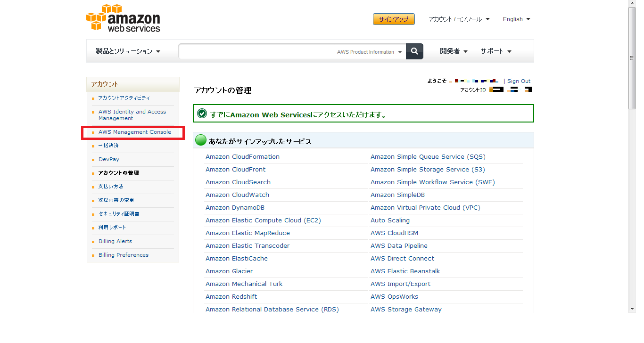Viewport: 644px width, 343px height.
Task: Select 一括決済 in the sidebar
Action: [108, 146]
